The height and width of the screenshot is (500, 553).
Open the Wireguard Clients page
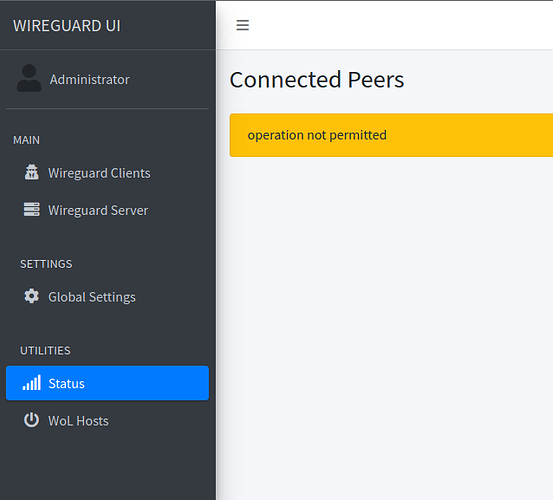(x=107, y=173)
